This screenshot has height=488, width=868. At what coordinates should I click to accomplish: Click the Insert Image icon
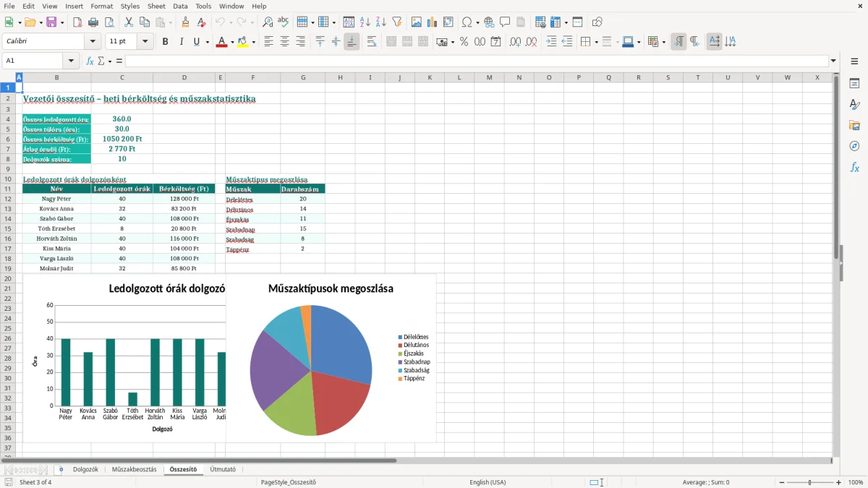click(417, 22)
